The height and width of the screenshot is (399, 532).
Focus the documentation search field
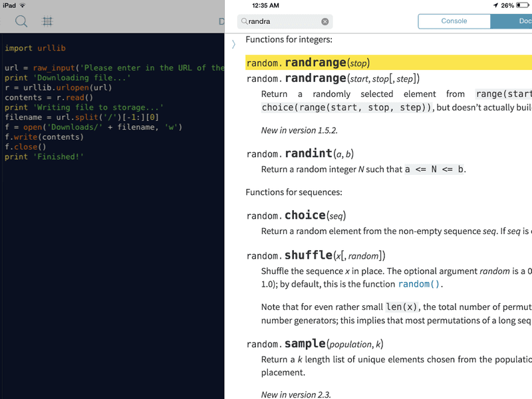[285, 21]
